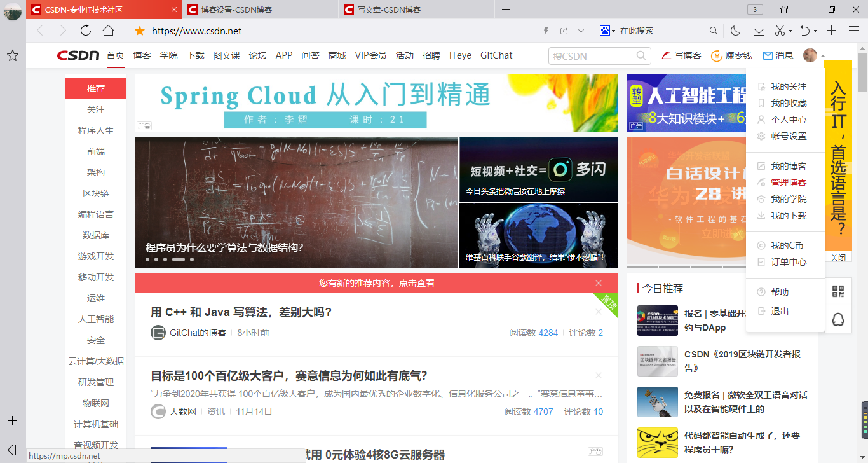Open article 用 C++ 和 Java 写算法，差别大吗?
868x463 pixels.
point(241,312)
